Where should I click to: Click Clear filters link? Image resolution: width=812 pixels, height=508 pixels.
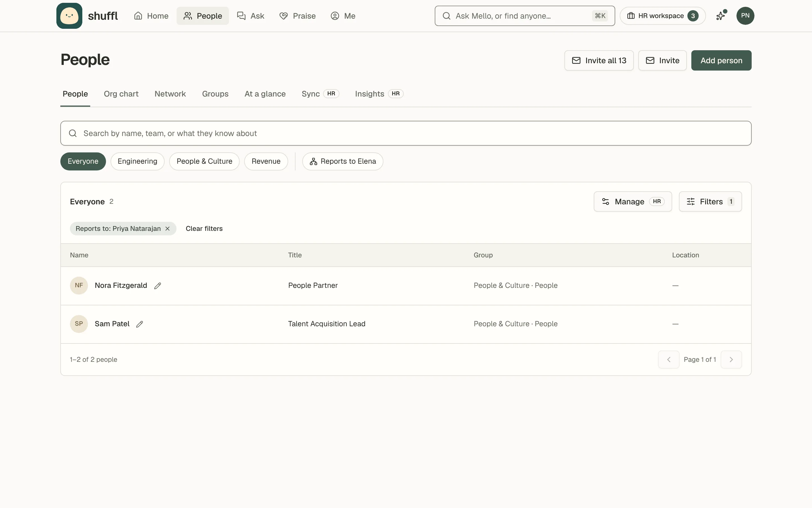204,229
